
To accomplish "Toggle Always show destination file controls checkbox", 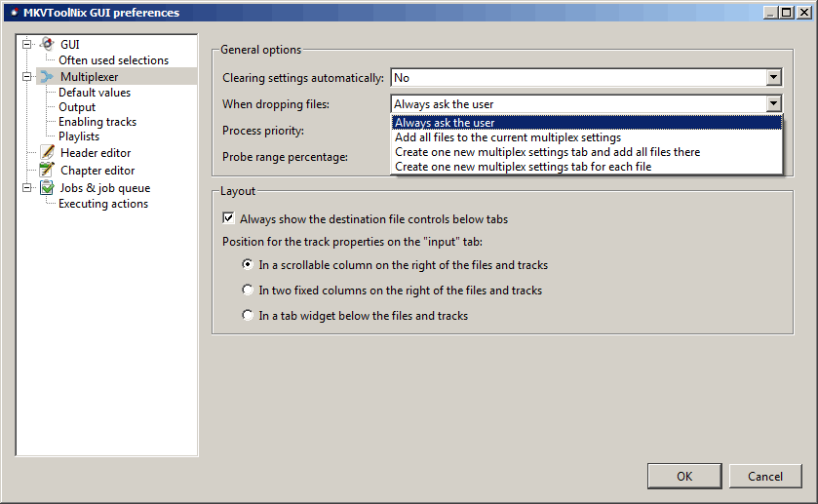I will pos(228,218).
